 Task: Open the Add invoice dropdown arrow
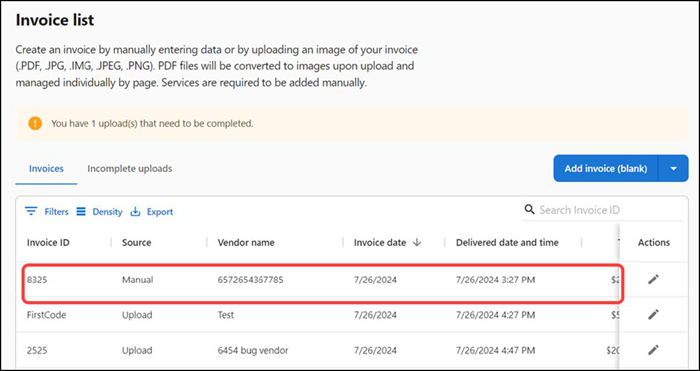click(x=674, y=168)
